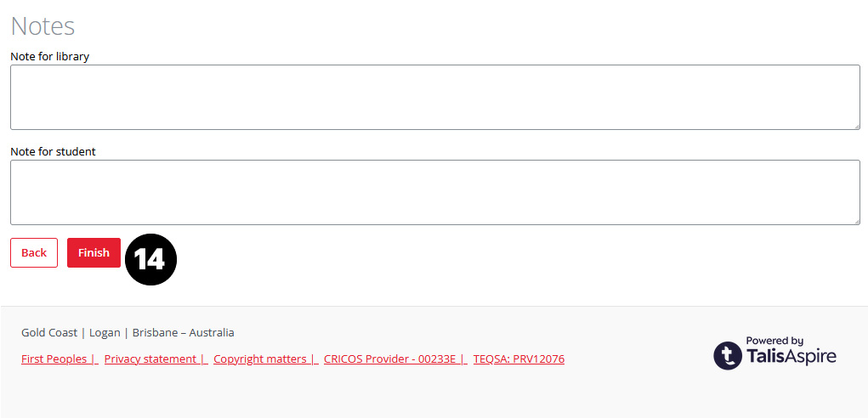Click the "Note for library" label
The height and width of the screenshot is (418, 868).
click(49, 57)
